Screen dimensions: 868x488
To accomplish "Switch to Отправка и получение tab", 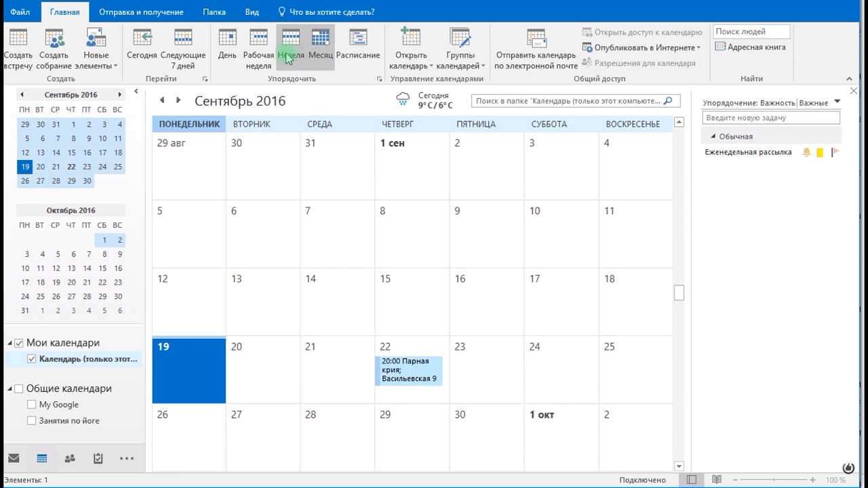I will point(141,12).
